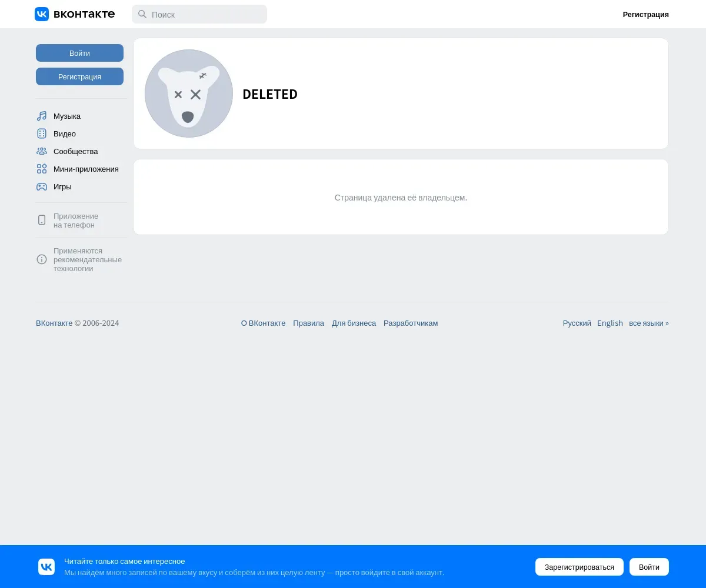706x588 pixels.
Task: Click the ВКонтакте footer link
Action: click(54, 323)
